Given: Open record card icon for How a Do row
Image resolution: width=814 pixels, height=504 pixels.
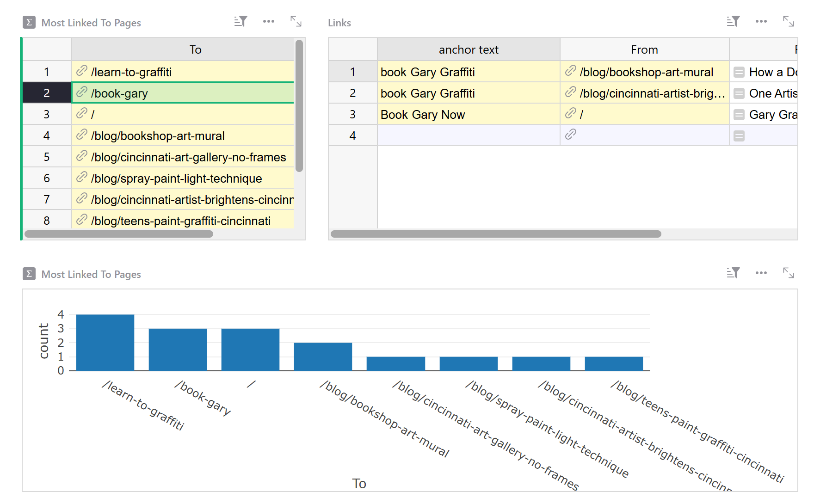Looking at the screenshot, I should click(739, 72).
